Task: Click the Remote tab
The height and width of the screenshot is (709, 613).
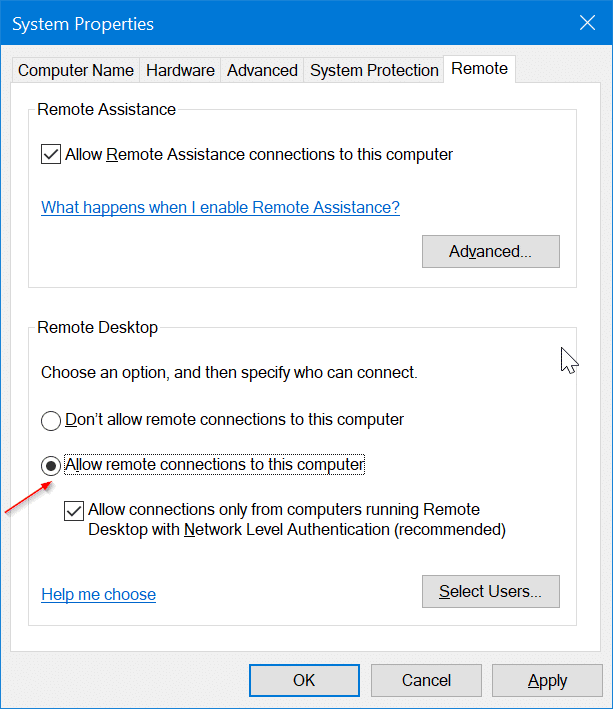Action: coord(479,68)
